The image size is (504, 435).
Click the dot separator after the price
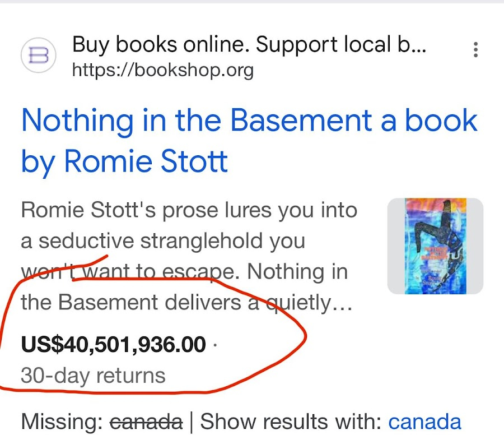coord(215,345)
